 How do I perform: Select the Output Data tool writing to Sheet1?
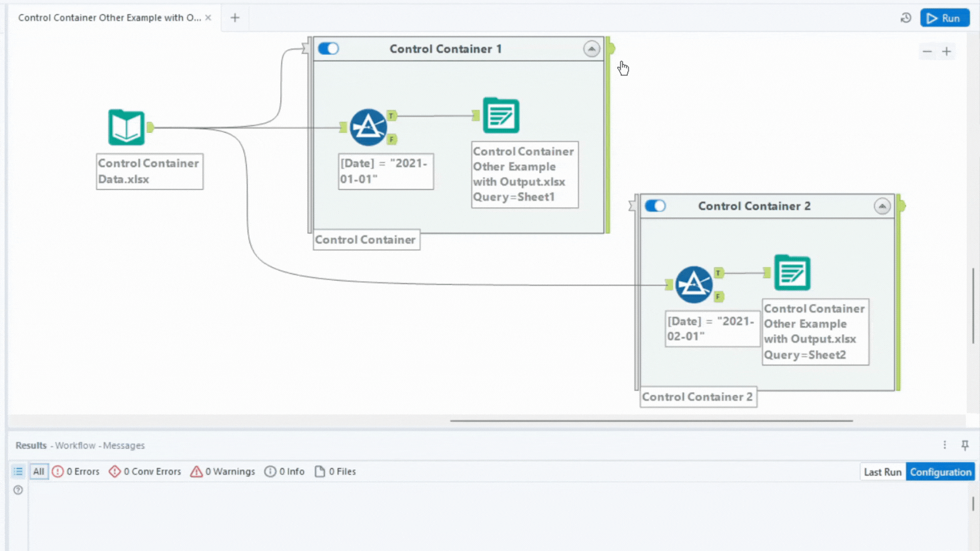[x=501, y=115]
